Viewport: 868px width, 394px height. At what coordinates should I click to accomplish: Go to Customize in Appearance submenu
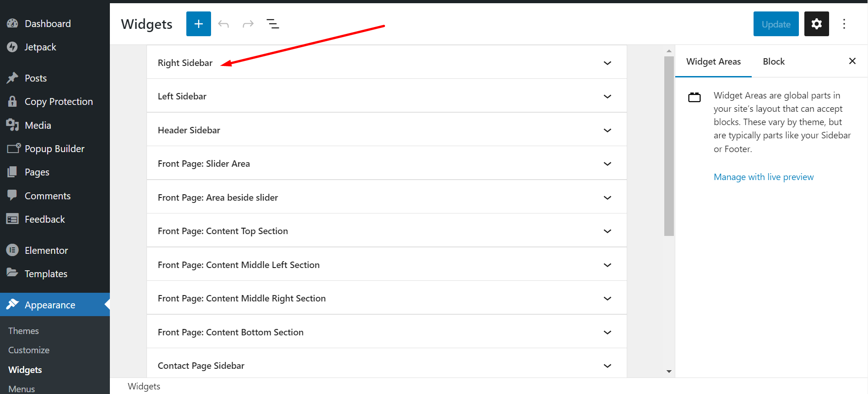(29, 350)
